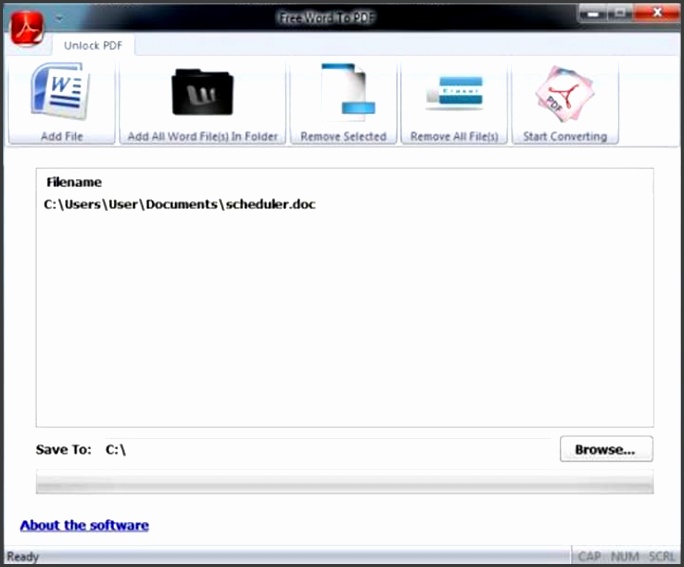Maximize the Free Word To PDF window
Image resolution: width=684 pixels, height=567 pixels.
click(620, 13)
